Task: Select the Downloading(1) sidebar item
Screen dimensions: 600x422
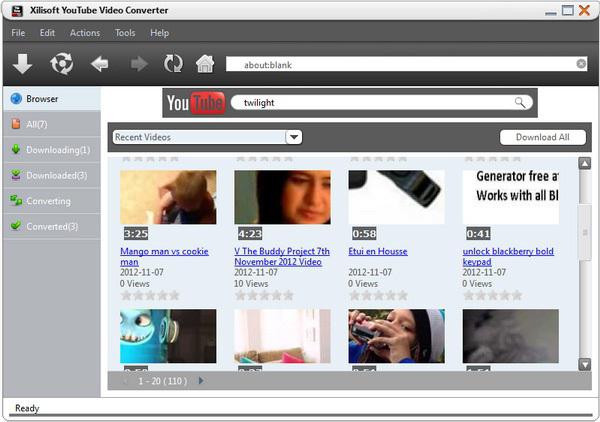Action: [57, 150]
